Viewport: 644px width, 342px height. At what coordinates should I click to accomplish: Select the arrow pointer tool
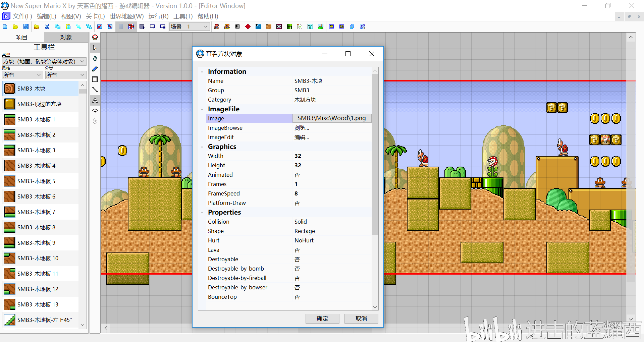pos(95,48)
